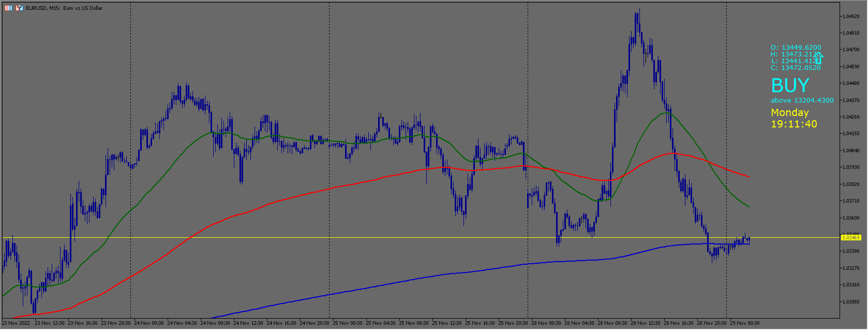Click time axis label '24 Nov 12:30'
Viewport: 868px width, 330px height.
tap(248, 323)
